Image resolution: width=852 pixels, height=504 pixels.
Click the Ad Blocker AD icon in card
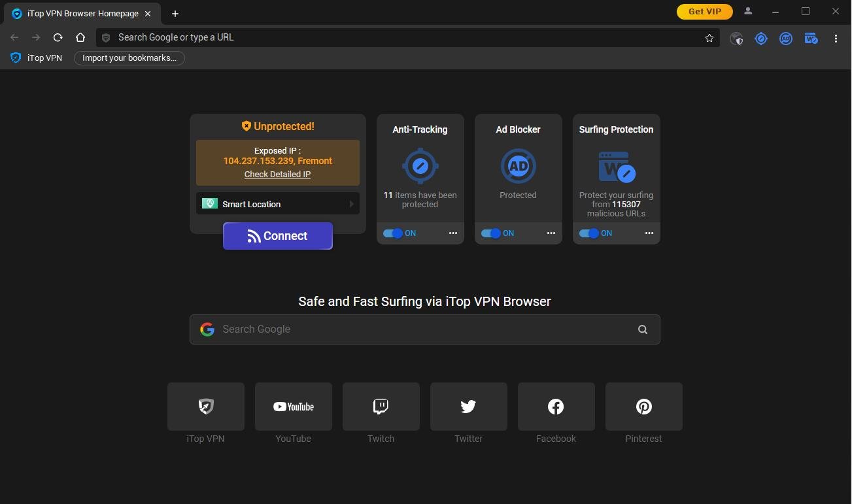[x=518, y=166]
